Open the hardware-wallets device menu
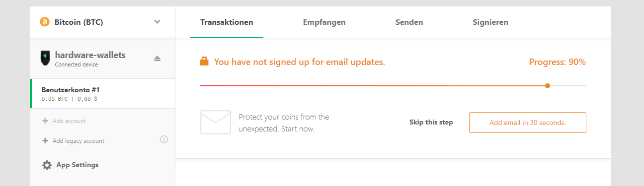Viewport: 644px width, 186px height. 102,58
